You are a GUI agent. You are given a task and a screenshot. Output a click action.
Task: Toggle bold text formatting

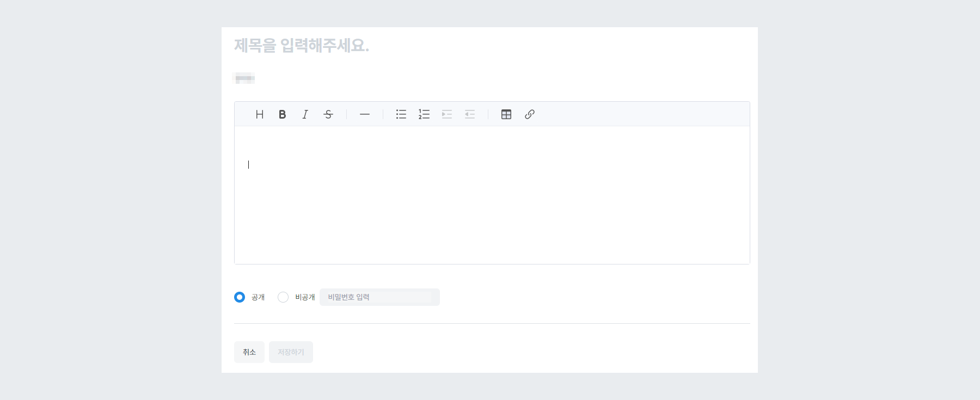(283, 114)
